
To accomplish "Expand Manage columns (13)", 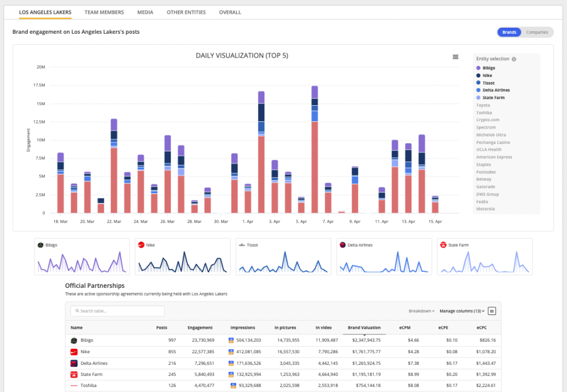I will click(461, 311).
